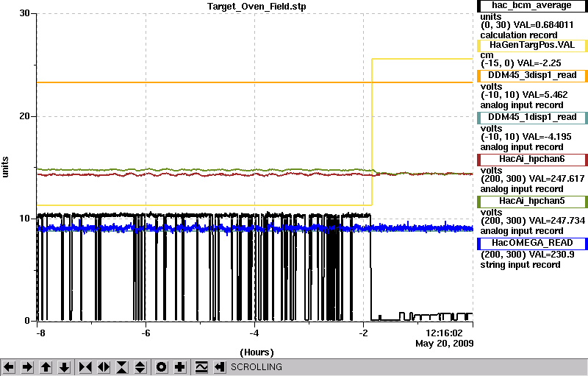Click the vertical 'units' y-axis label
The image size is (588, 376).
5,167
